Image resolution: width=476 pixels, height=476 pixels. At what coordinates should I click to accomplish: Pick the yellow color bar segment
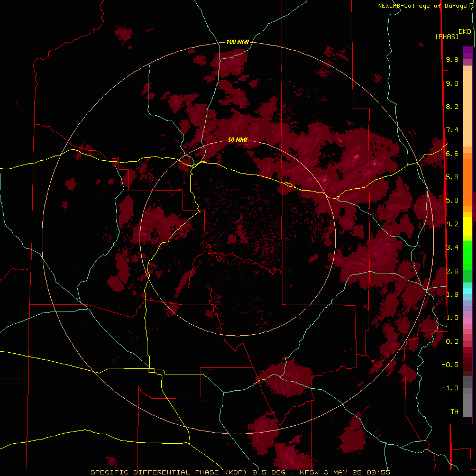[x=467, y=226]
